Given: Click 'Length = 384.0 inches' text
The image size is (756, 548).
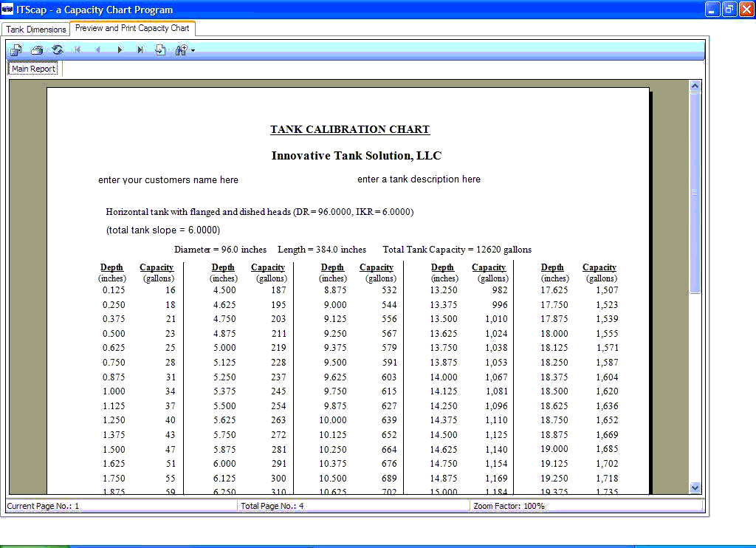Looking at the screenshot, I should pos(322,250).
